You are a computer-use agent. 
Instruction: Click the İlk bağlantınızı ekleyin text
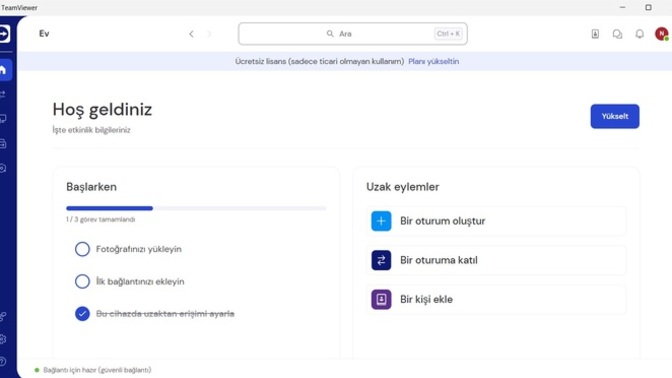(140, 282)
